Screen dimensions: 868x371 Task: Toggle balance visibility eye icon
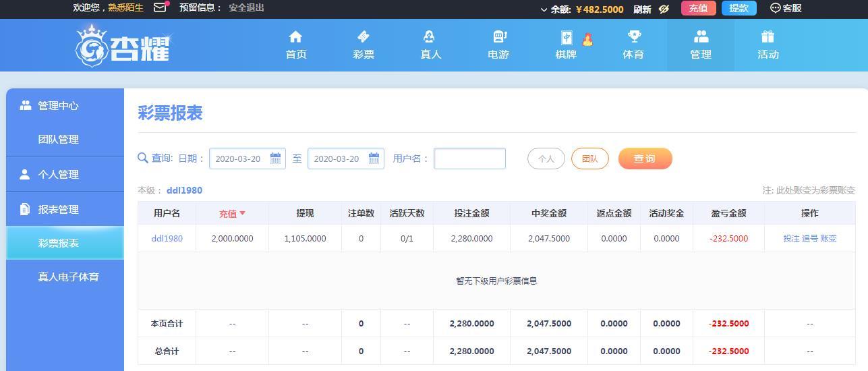point(664,9)
